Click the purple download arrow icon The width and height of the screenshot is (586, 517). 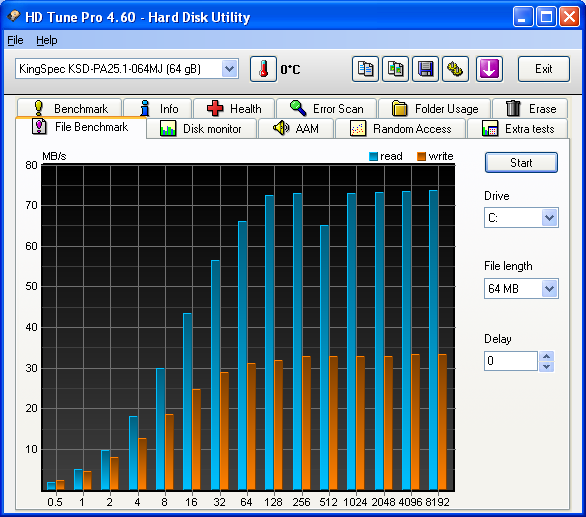tap(489, 69)
